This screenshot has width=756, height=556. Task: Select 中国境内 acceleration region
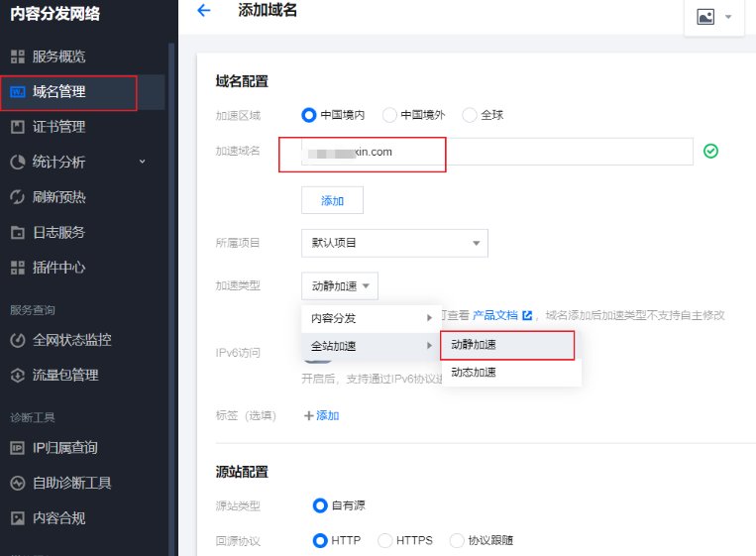[308, 115]
